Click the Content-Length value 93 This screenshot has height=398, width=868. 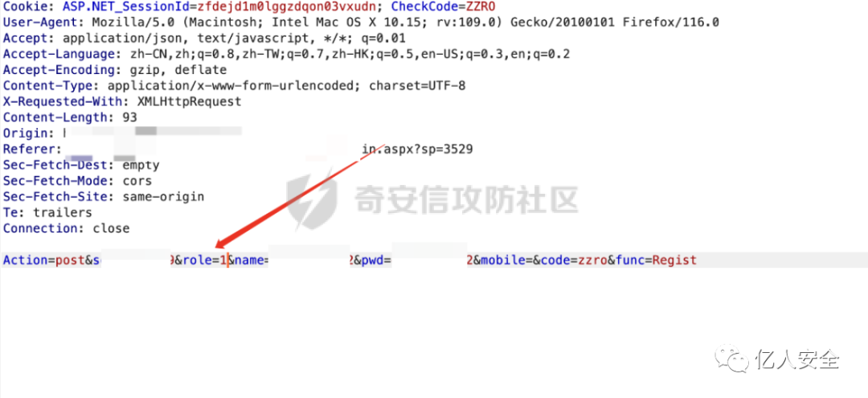tap(129, 117)
